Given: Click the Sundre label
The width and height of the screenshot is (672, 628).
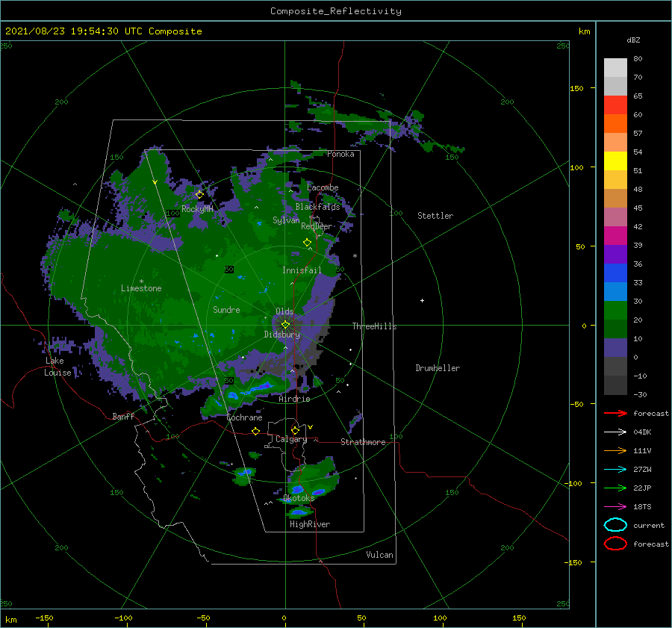Looking at the screenshot, I should tap(227, 309).
